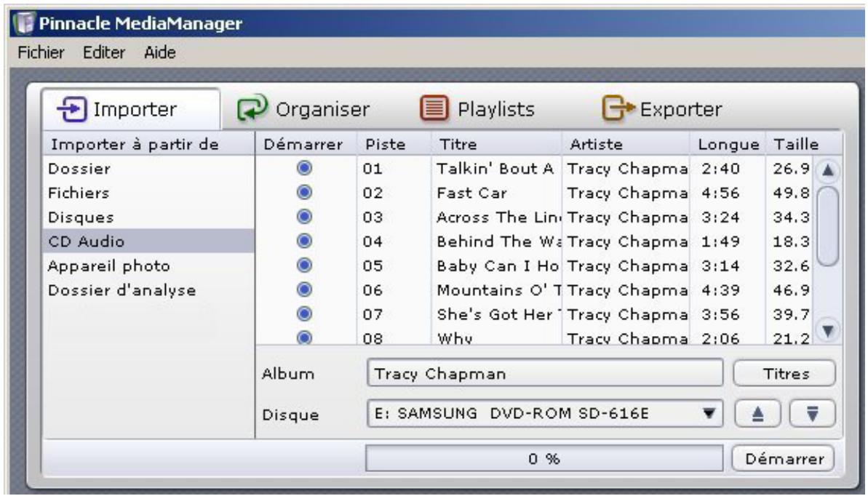Click size value 46.9
Screen dimensions: 868x496
coord(792,290)
